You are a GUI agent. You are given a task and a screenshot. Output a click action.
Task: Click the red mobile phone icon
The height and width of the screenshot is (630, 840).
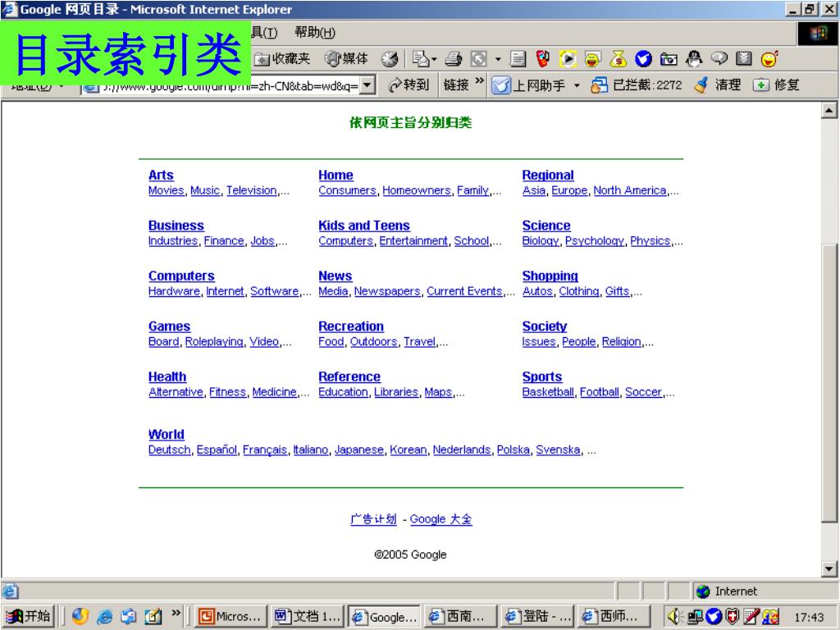(543, 59)
